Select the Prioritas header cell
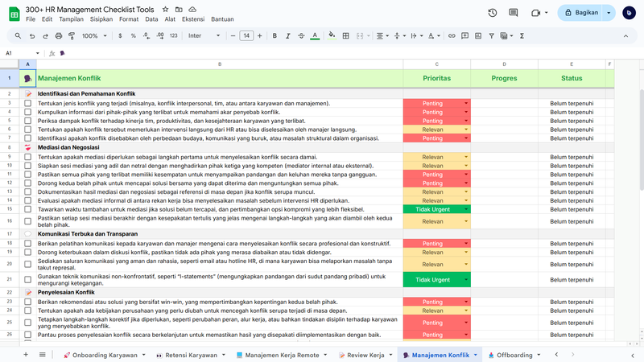 [436, 78]
